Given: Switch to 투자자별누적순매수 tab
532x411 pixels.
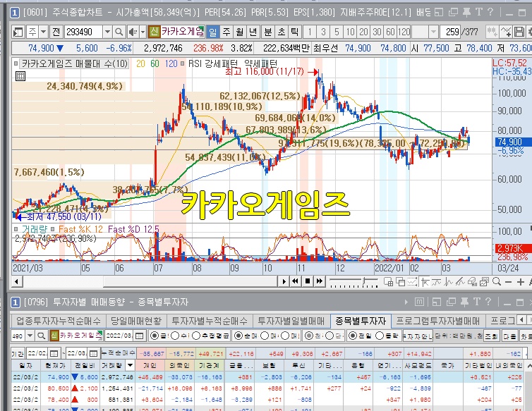Looking at the screenshot, I should click(x=210, y=321).
